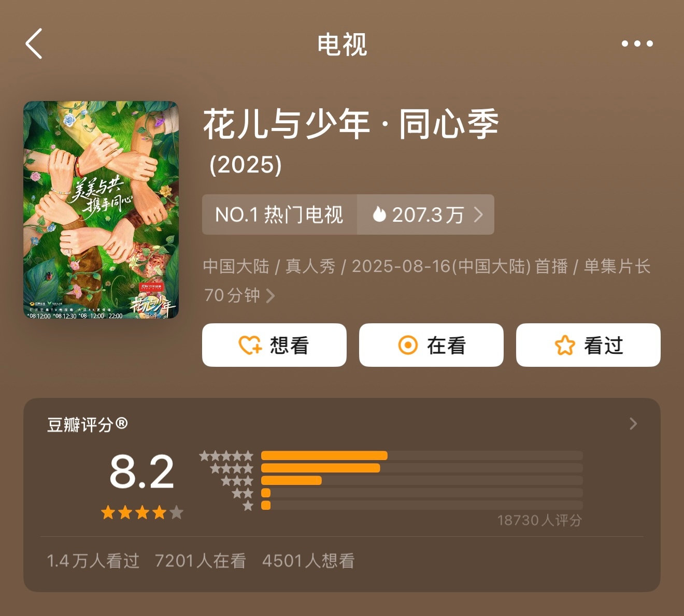Tap the circle-dot icon beside 在看
This screenshot has width=684, height=616.
[x=408, y=345]
